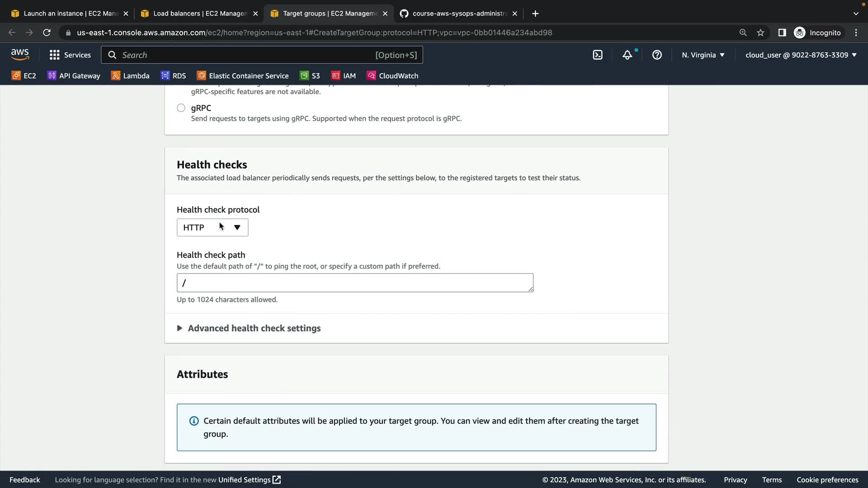Open the N. Virginia region menu
The height and width of the screenshot is (488, 868).
click(703, 55)
